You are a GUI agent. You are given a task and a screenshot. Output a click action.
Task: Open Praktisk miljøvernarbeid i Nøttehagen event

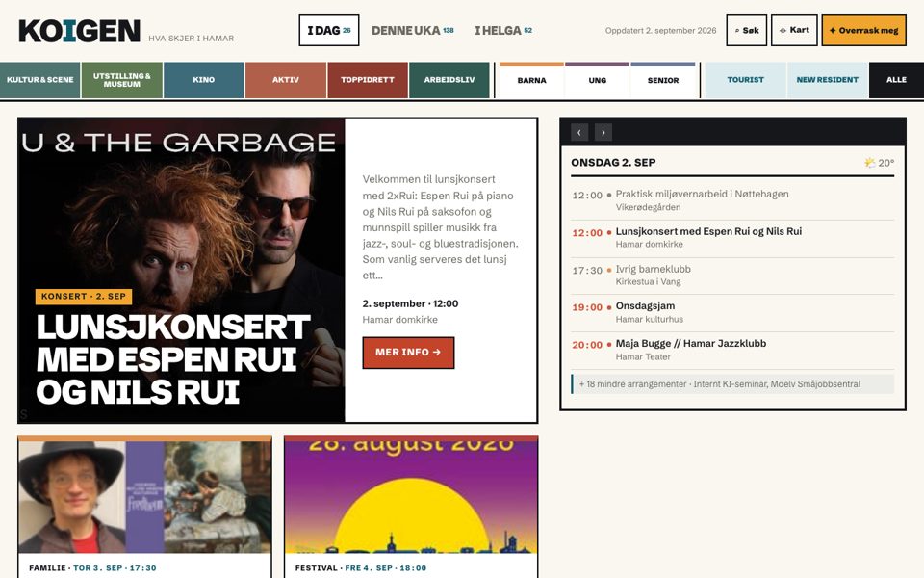(x=732, y=200)
